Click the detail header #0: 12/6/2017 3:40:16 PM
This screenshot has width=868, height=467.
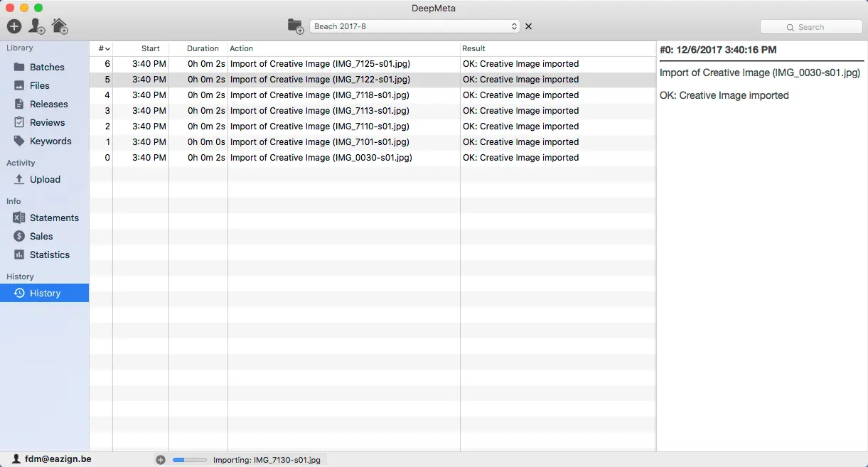718,50
